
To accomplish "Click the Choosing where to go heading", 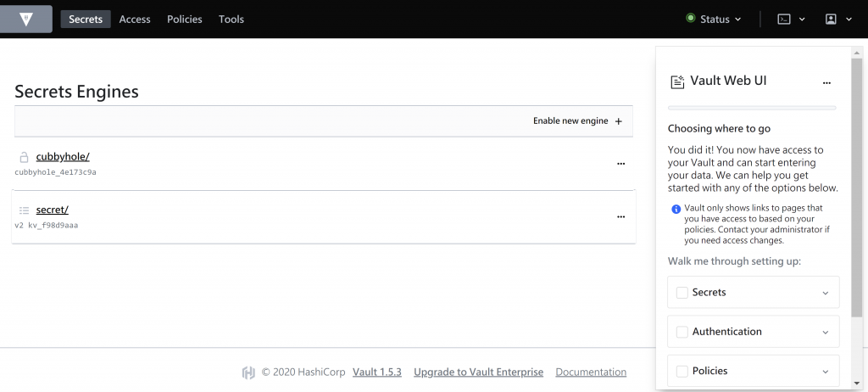I will pyautogui.click(x=719, y=129).
